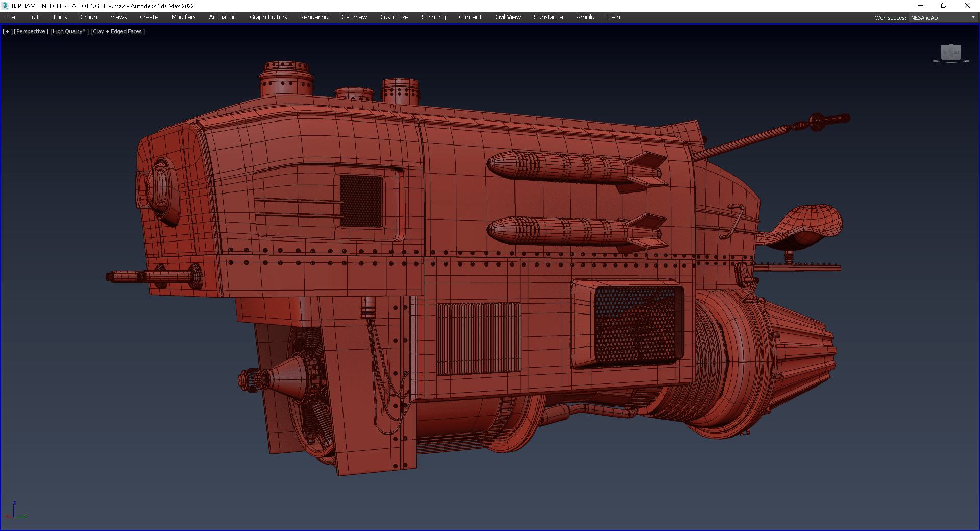The image size is (980, 531).
Task: Open the Substance menu
Action: [548, 17]
